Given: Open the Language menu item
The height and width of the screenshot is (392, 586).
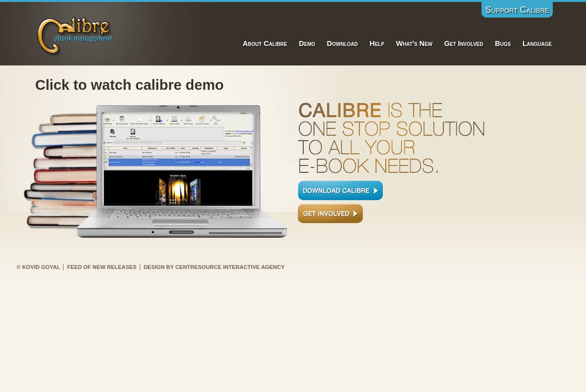Looking at the screenshot, I should coord(537,43).
